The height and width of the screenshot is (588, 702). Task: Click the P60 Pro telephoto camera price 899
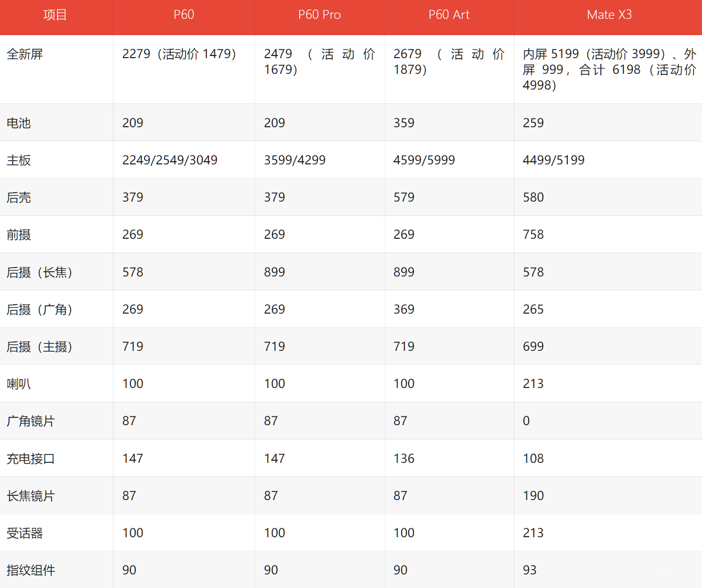point(275,272)
